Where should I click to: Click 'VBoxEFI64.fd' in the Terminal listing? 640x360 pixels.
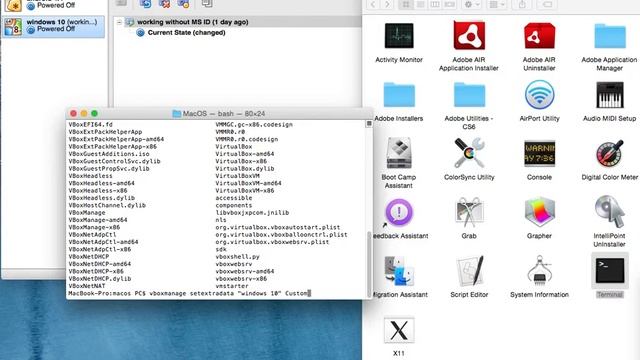click(91, 124)
